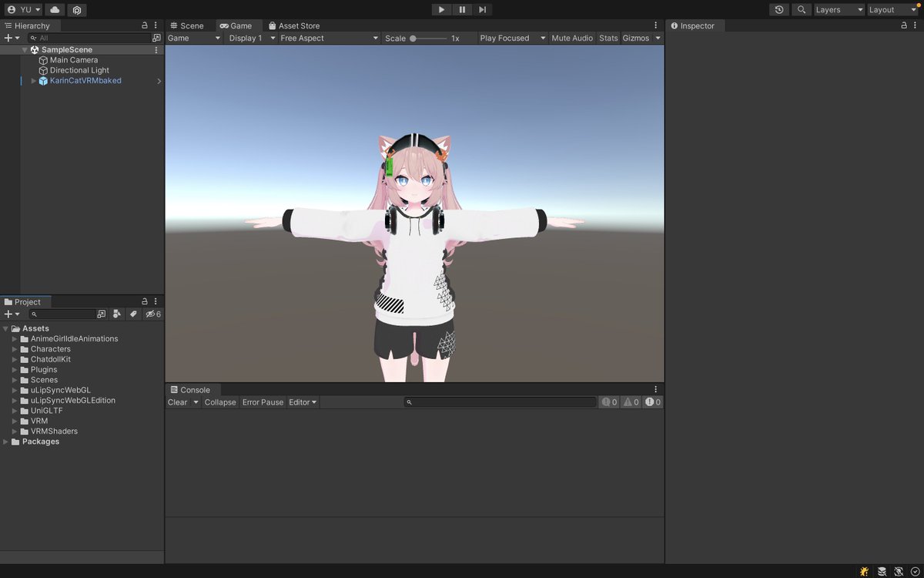This screenshot has width=924, height=578.
Task: Click the Pause button
Action: point(462,10)
